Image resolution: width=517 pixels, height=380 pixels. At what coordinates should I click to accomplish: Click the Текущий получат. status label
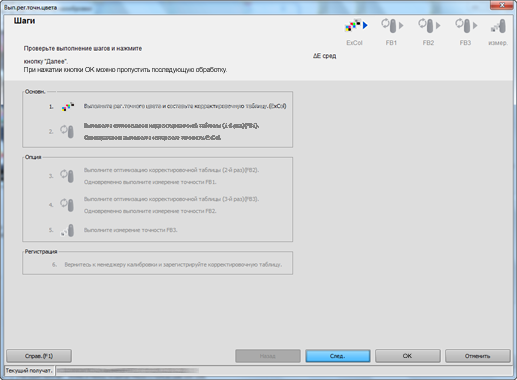(x=29, y=370)
